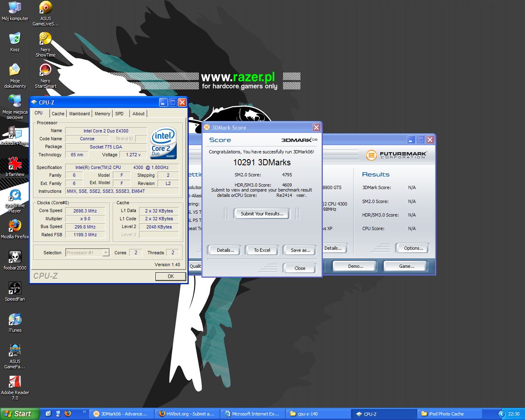Switch to HWbot.org Firefox taskbar item
The height and width of the screenshot is (420, 525).
(188, 414)
